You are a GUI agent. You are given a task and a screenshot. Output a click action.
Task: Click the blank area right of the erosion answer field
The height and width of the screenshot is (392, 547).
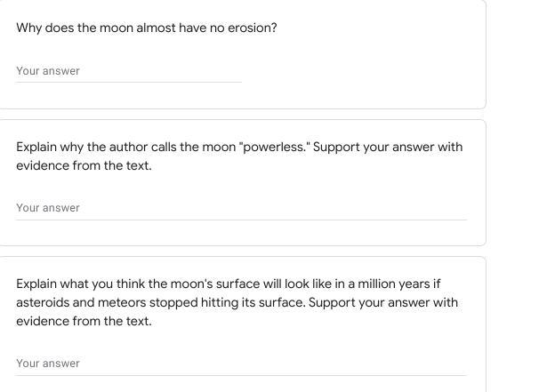click(356, 71)
